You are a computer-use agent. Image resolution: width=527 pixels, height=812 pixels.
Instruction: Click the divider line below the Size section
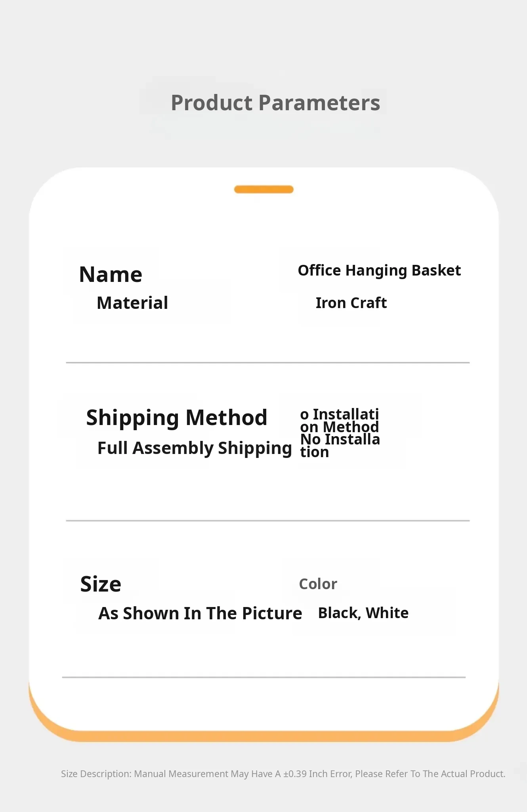(x=263, y=677)
